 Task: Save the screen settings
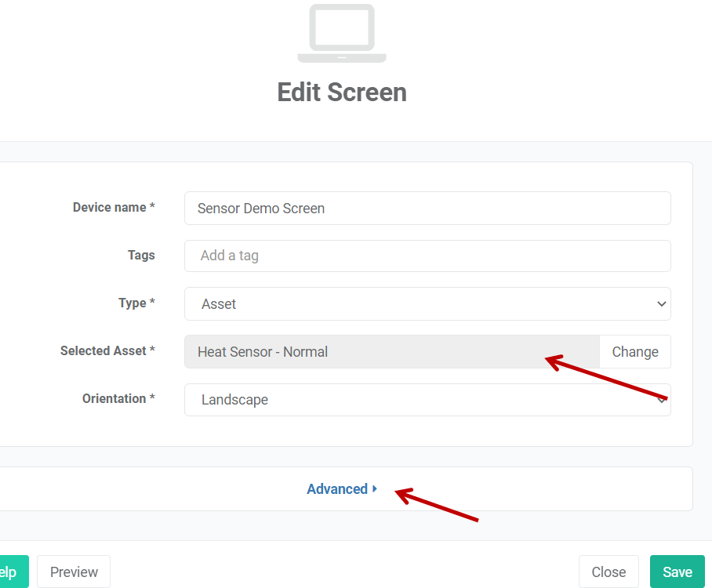677,572
